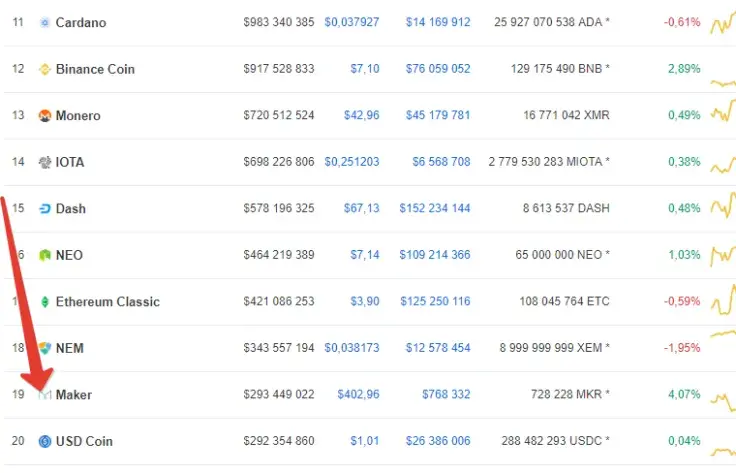Click the USD Coin icon
736x473 pixels.
(x=45, y=441)
